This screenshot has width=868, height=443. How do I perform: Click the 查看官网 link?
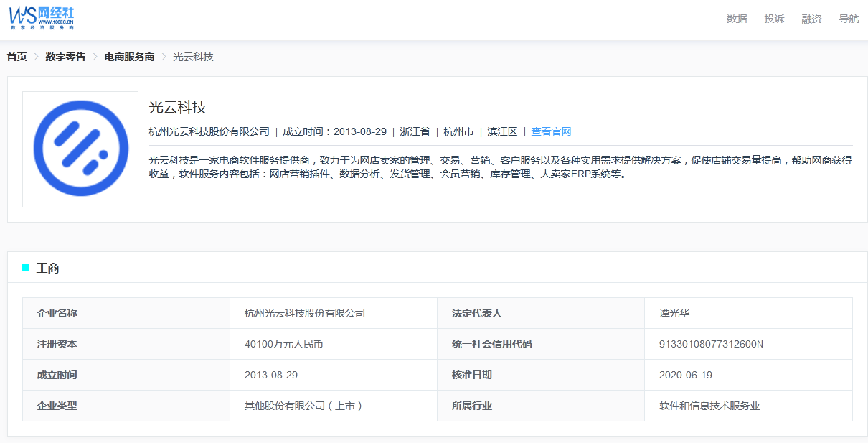tap(551, 131)
